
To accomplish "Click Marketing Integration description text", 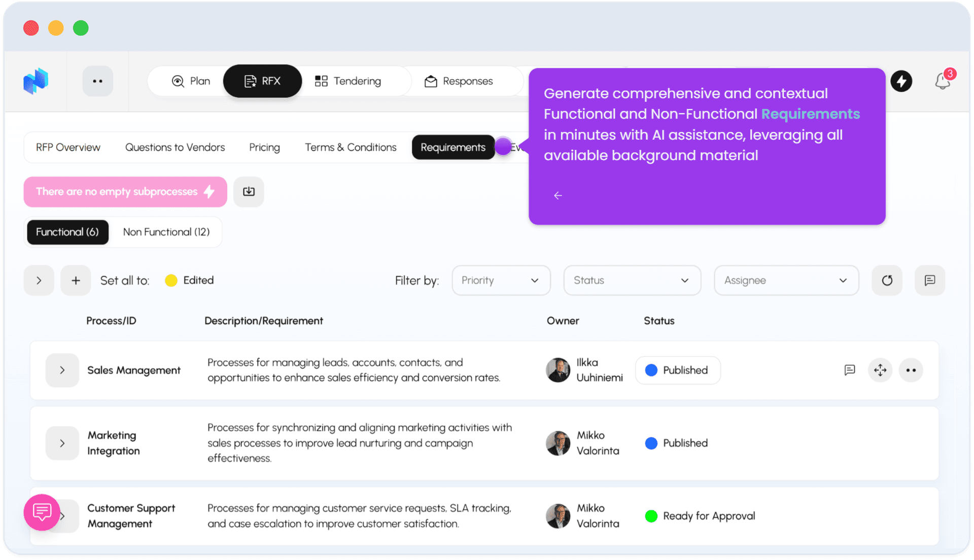I will [x=360, y=443].
